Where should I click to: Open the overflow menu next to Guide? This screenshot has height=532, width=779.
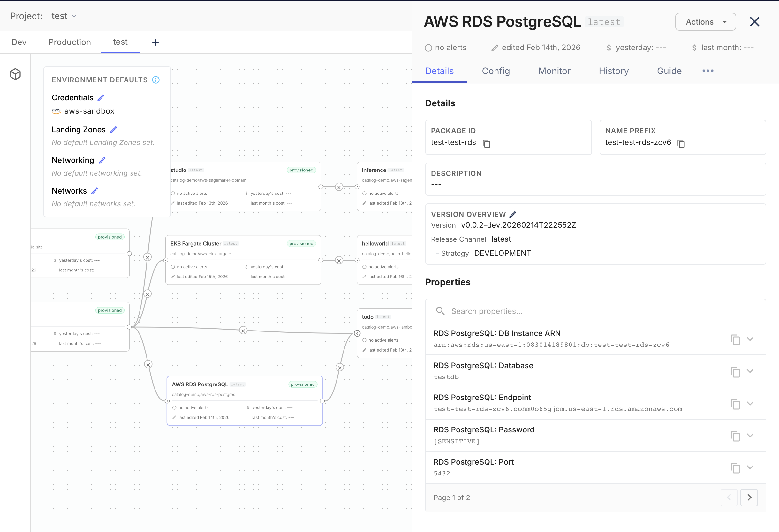(707, 71)
